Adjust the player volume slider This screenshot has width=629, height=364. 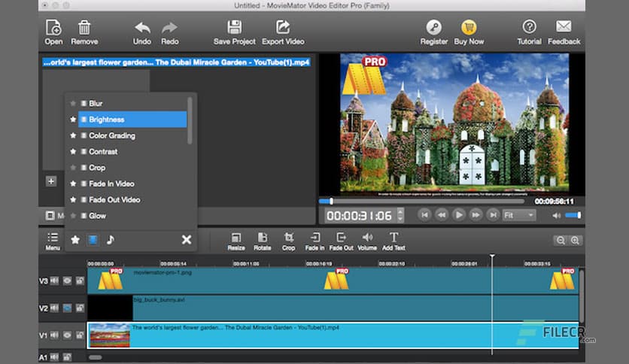click(x=573, y=215)
